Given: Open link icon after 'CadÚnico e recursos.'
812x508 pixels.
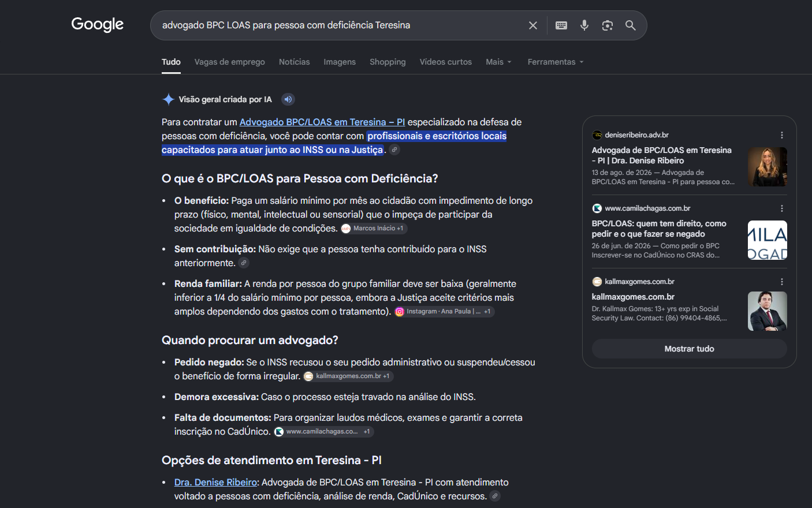Looking at the screenshot, I should (x=495, y=496).
